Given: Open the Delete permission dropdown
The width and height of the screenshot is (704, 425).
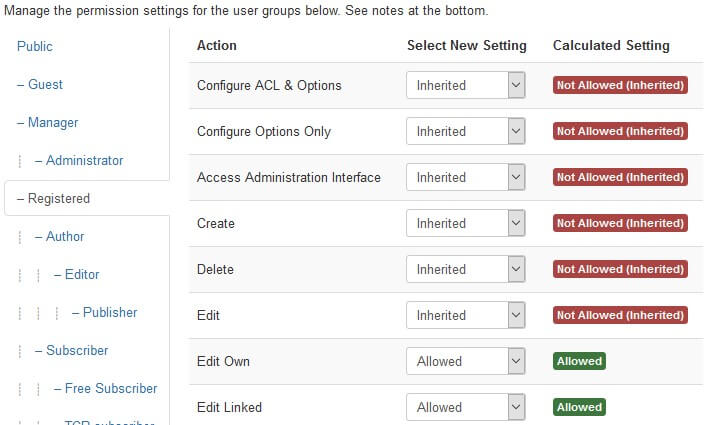Looking at the screenshot, I should (x=465, y=269).
